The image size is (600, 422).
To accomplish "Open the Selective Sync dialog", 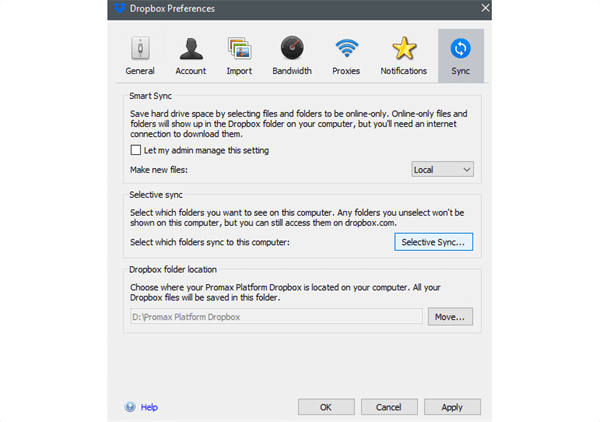I will click(x=434, y=242).
